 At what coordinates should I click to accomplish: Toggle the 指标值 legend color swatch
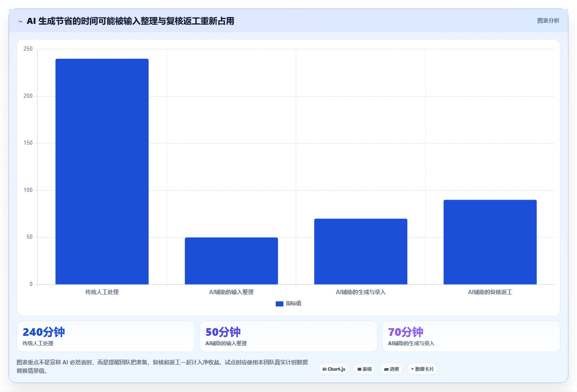click(x=280, y=304)
